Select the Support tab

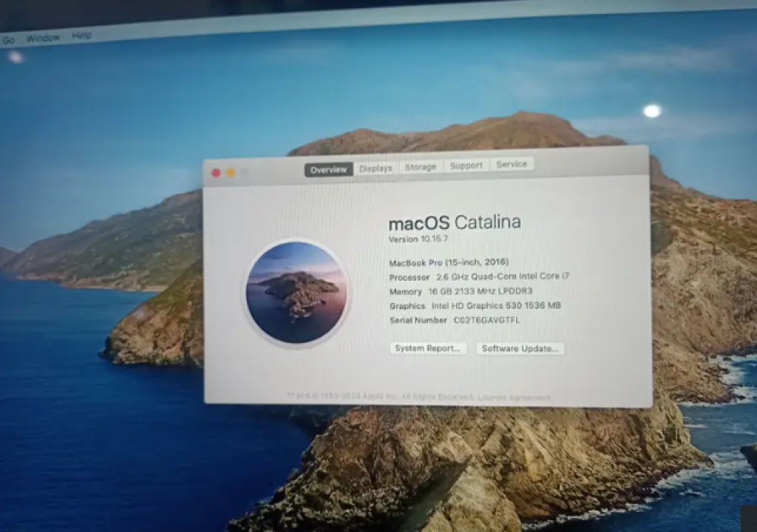pos(466,166)
